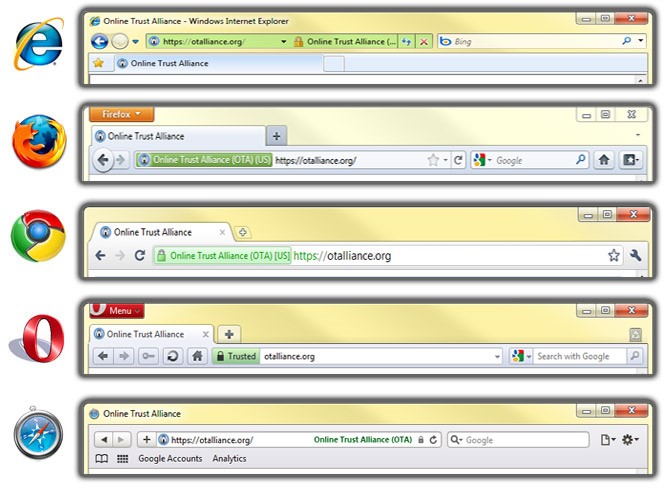This screenshot has height=489, width=672.
Task: Bookmark the page with the Firefox star icon
Action: 433,160
